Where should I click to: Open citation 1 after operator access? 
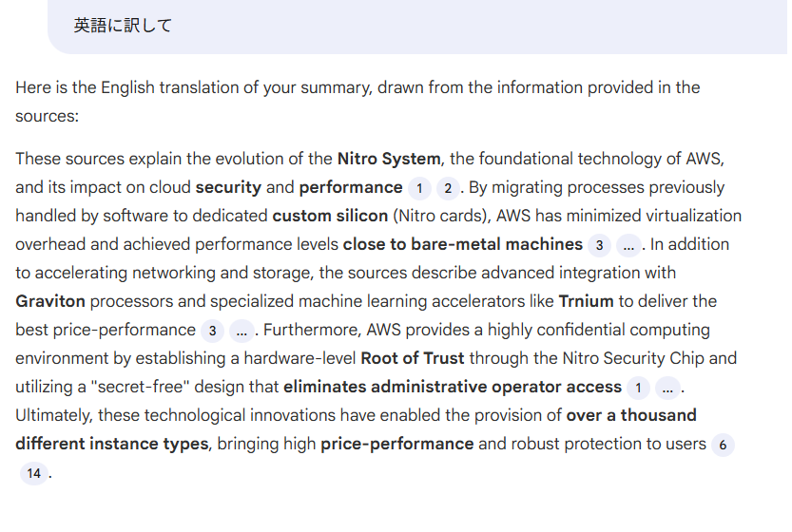point(639,389)
